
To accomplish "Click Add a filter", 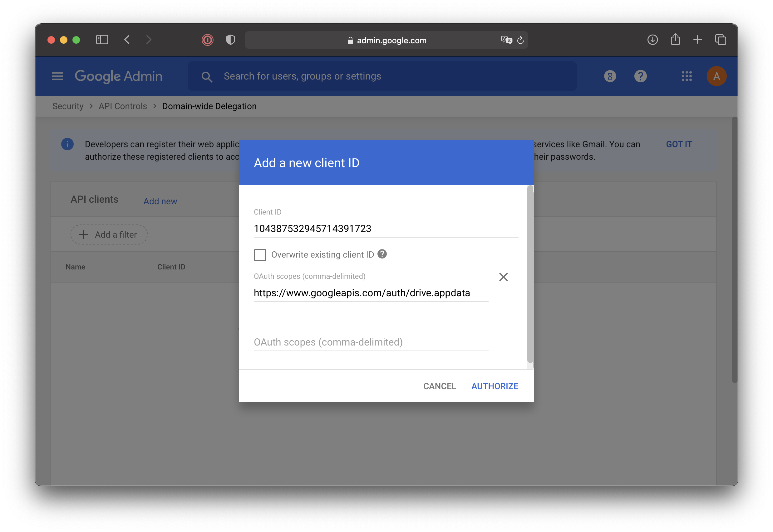I will point(109,234).
